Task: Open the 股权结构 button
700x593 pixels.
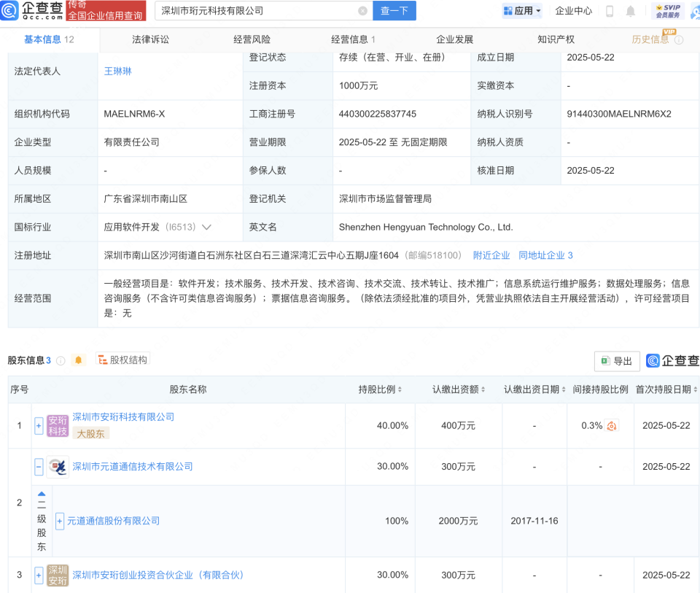Action: click(122, 360)
